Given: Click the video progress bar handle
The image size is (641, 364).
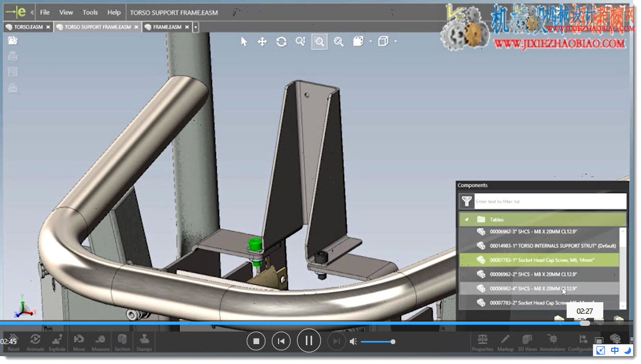Looking at the screenshot, I should point(585,323).
